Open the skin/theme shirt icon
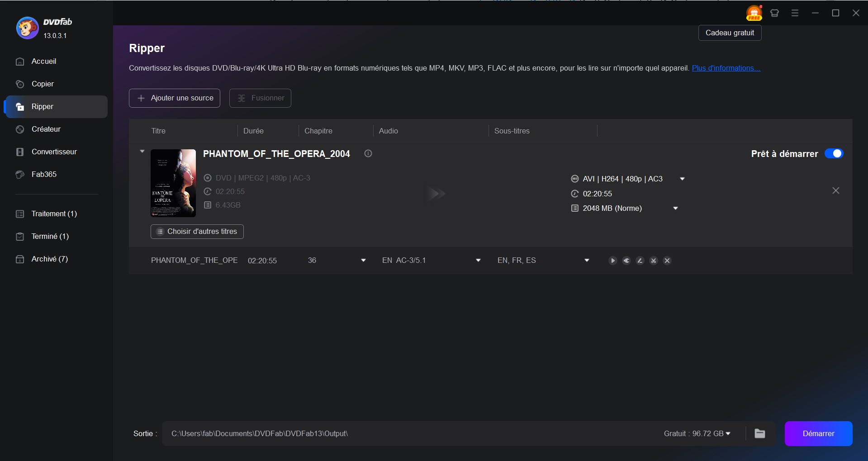868x461 pixels. click(x=774, y=13)
